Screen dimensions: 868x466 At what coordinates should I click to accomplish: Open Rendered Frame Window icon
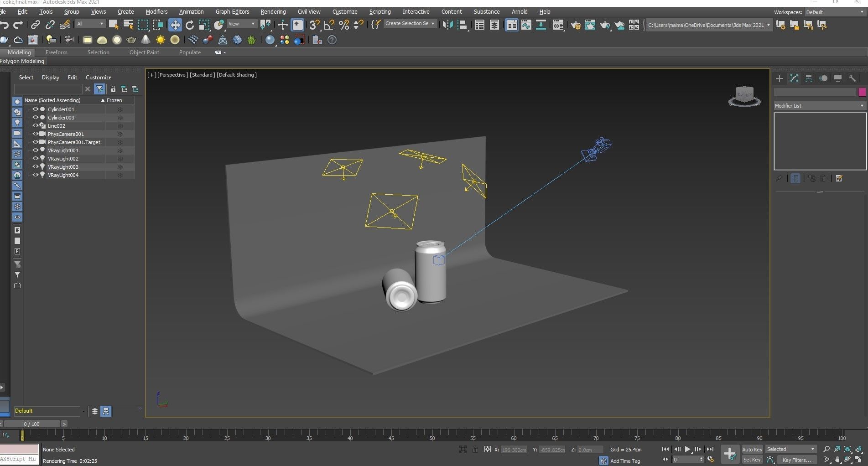[590, 25]
